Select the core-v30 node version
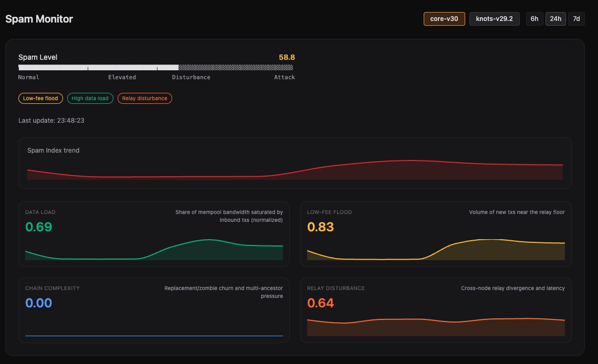 point(444,18)
